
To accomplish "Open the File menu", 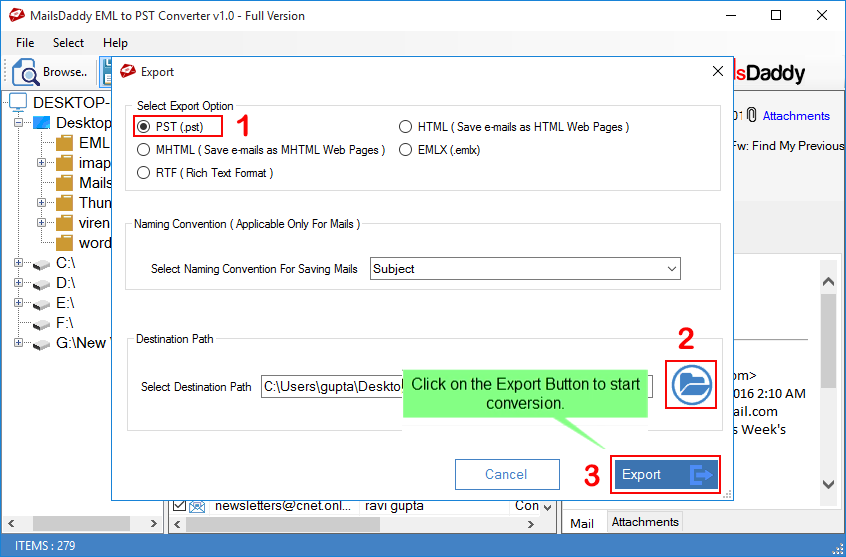I will (x=25, y=43).
